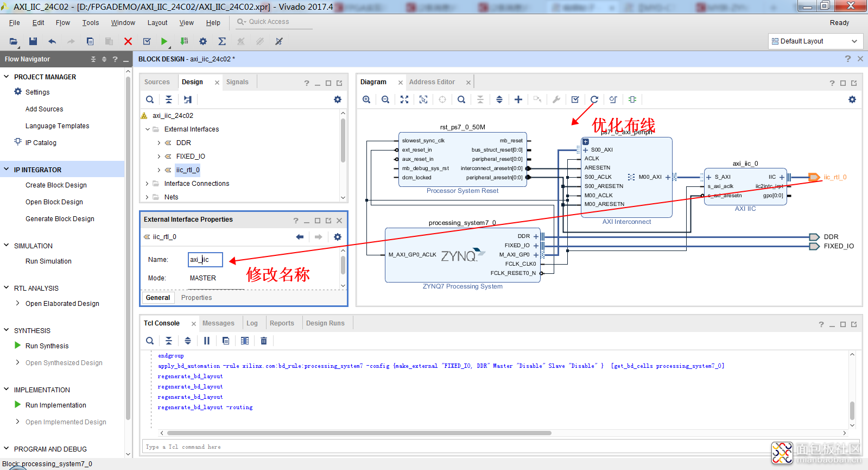The width and height of the screenshot is (868, 470).
Task: Click Run Synthesis
Action: tap(47, 346)
